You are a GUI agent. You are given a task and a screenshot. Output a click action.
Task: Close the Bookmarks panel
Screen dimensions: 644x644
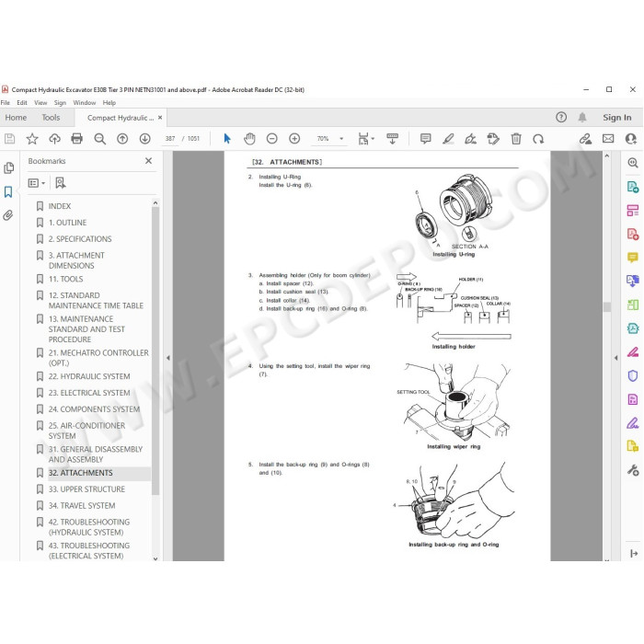click(x=149, y=161)
